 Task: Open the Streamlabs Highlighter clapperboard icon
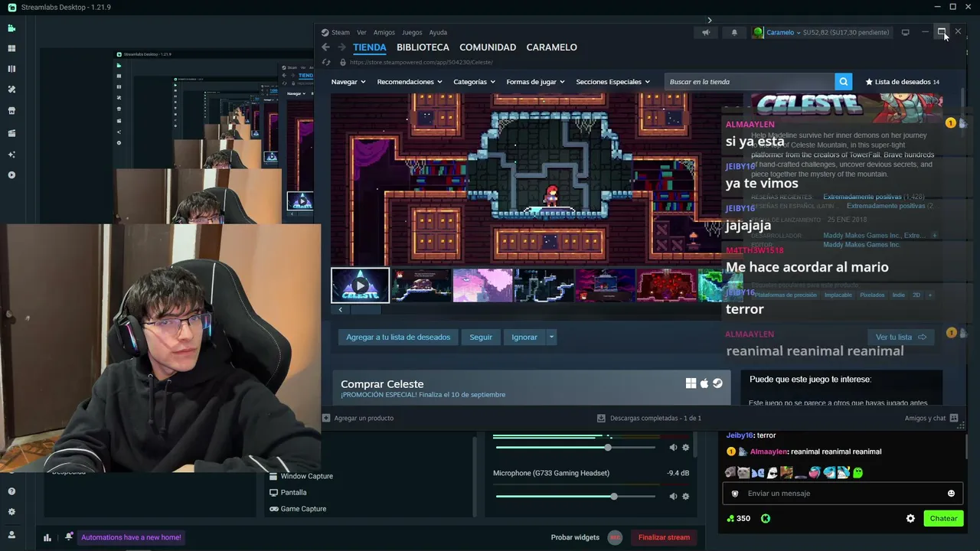[11, 133]
